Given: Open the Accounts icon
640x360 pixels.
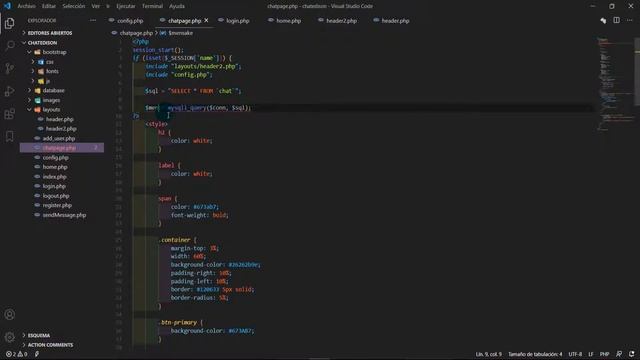Looking at the screenshot, I should click(9, 314).
